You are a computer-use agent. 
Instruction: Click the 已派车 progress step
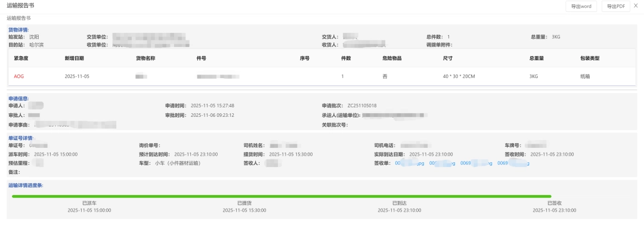click(89, 203)
